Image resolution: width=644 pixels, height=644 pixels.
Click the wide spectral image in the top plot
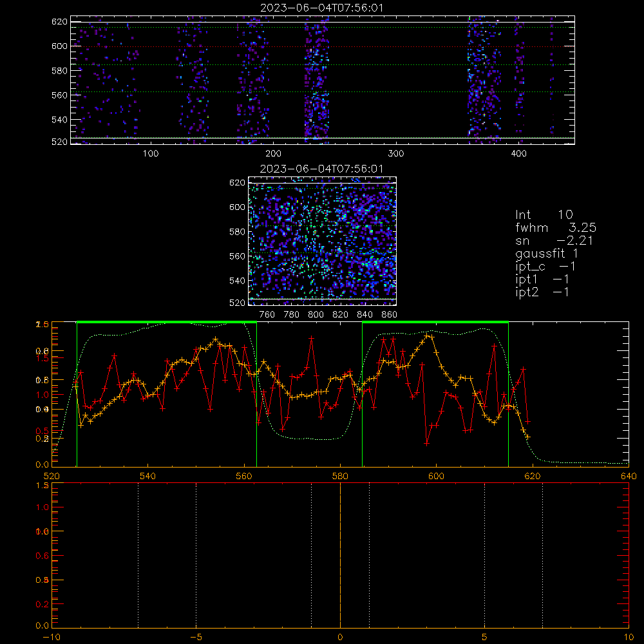pos(323,80)
